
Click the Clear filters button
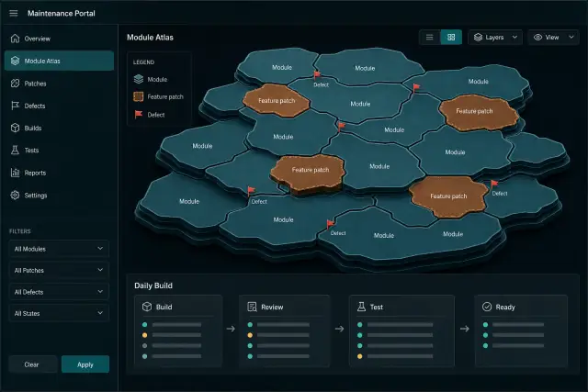click(x=33, y=364)
